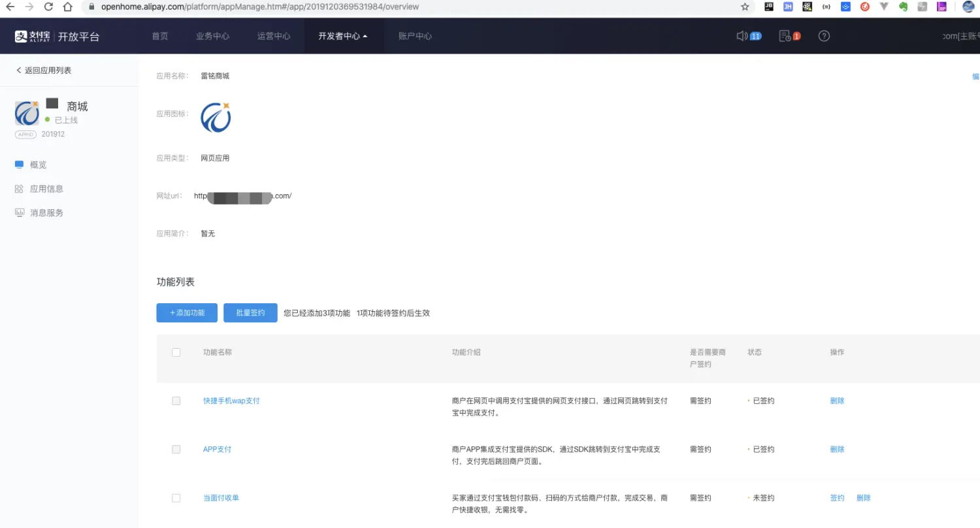Click the Alipay open platform logo
Viewport: 980px width, 528px height.
pyautogui.click(x=57, y=37)
